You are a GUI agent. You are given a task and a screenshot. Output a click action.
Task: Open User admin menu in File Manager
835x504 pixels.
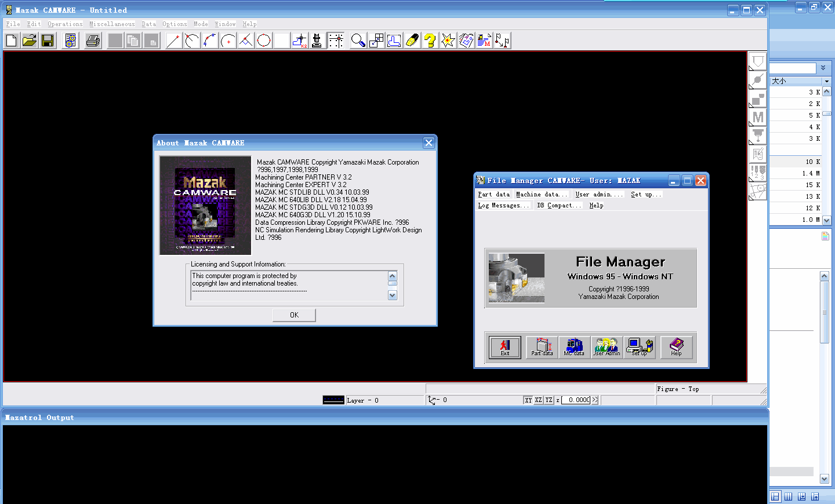coord(599,195)
